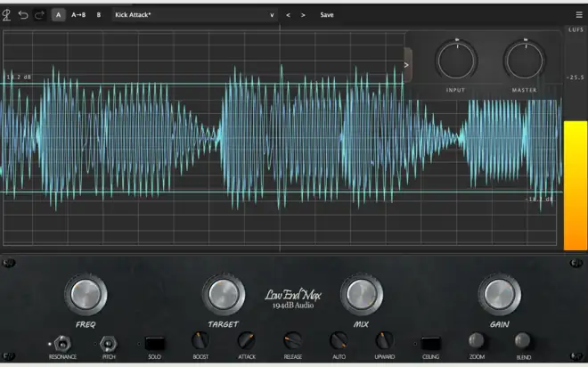Click the LUFS meter label

pos(576,29)
